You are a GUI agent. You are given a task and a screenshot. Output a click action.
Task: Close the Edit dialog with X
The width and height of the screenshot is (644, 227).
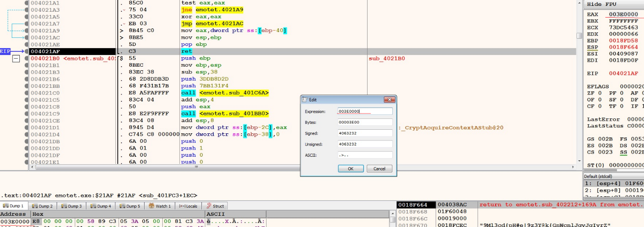[389, 100]
